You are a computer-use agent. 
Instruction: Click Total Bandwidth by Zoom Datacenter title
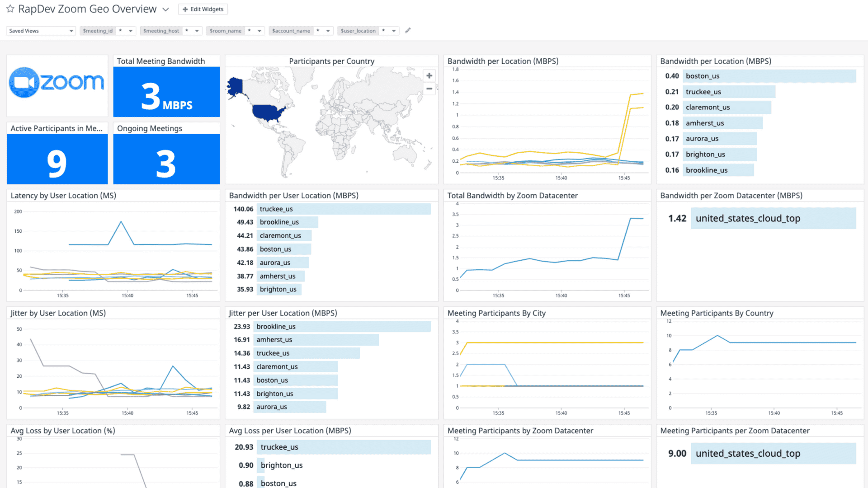[513, 196]
